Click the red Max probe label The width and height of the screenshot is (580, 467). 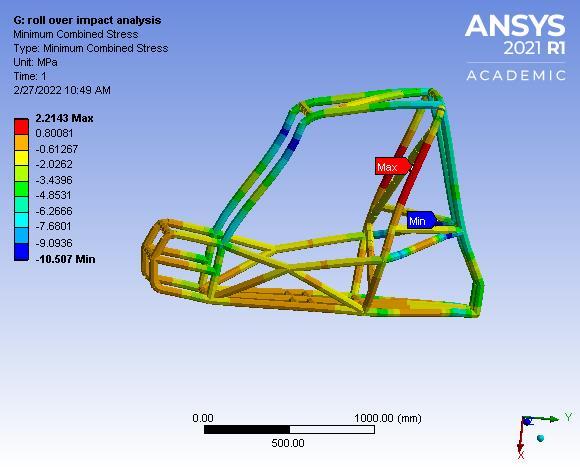[x=393, y=167]
